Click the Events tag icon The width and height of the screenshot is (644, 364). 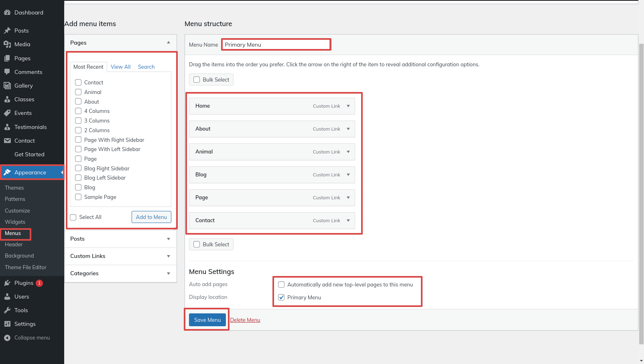[7, 113]
